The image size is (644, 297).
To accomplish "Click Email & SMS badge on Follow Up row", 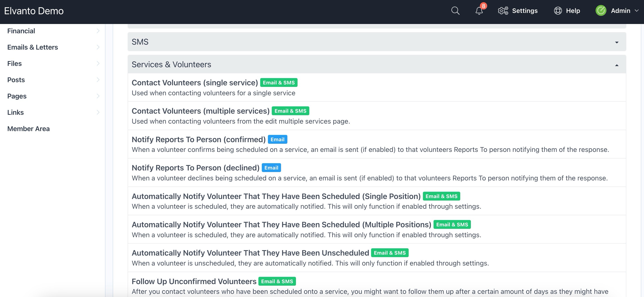I will coord(277,281).
